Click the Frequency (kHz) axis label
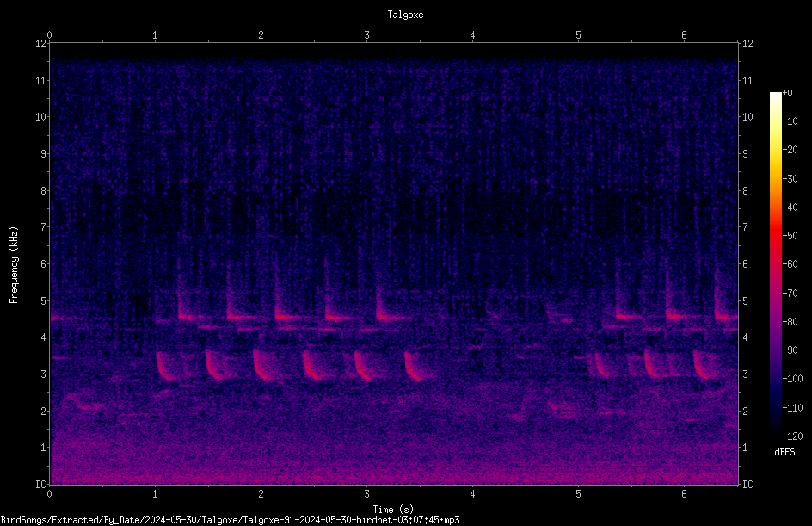This screenshot has height=526, width=812. pyautogui.click(x=14, y=264)
